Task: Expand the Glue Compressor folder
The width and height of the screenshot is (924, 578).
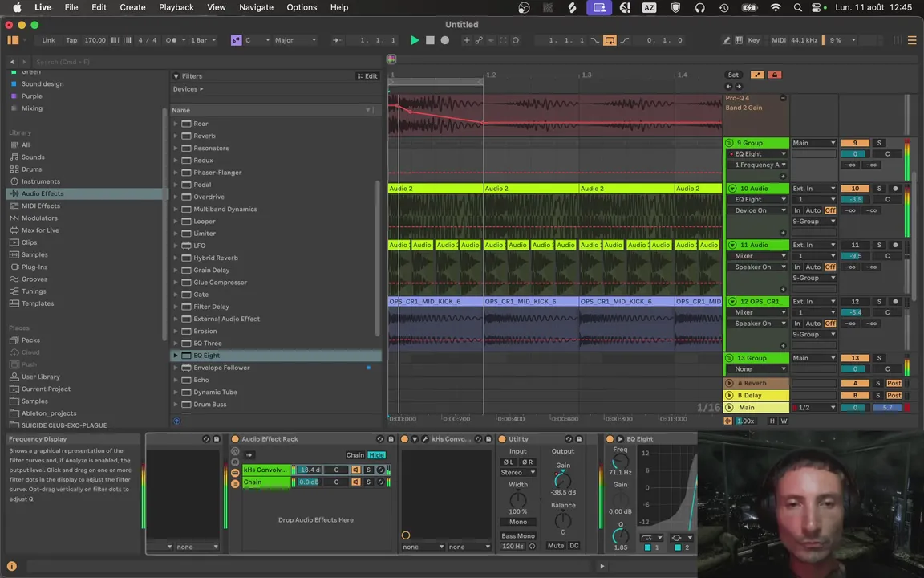Action: click(176, 283)
